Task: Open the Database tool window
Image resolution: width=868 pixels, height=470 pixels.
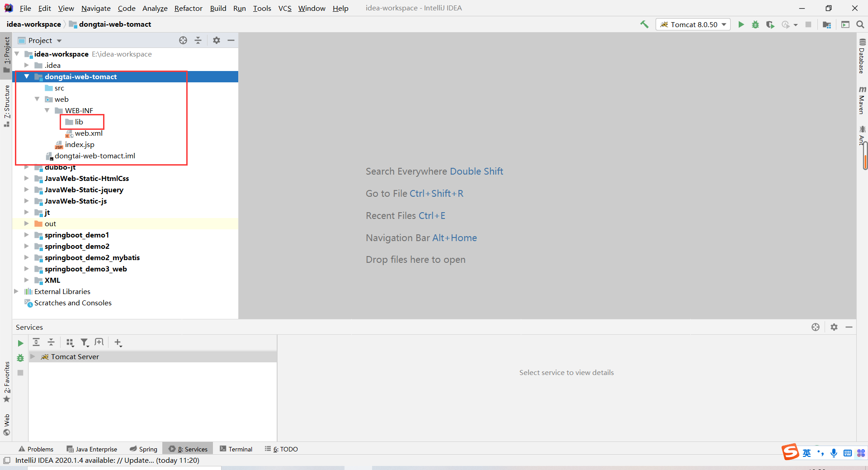Action: coord(862,56)
